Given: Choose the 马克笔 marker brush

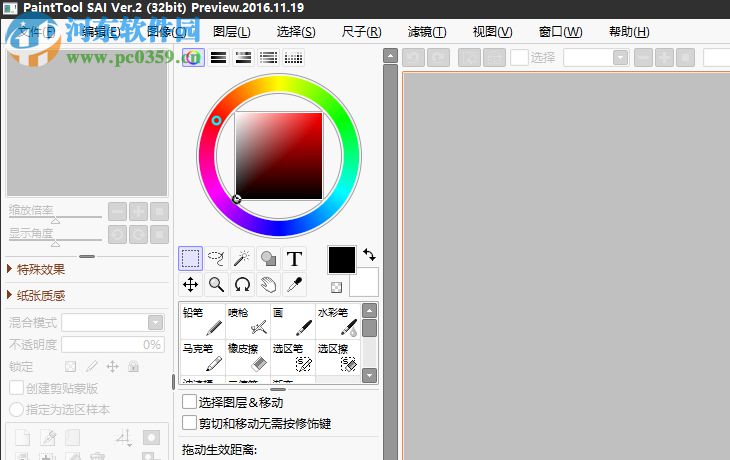Looking at the screenshot, I should 203,357.
